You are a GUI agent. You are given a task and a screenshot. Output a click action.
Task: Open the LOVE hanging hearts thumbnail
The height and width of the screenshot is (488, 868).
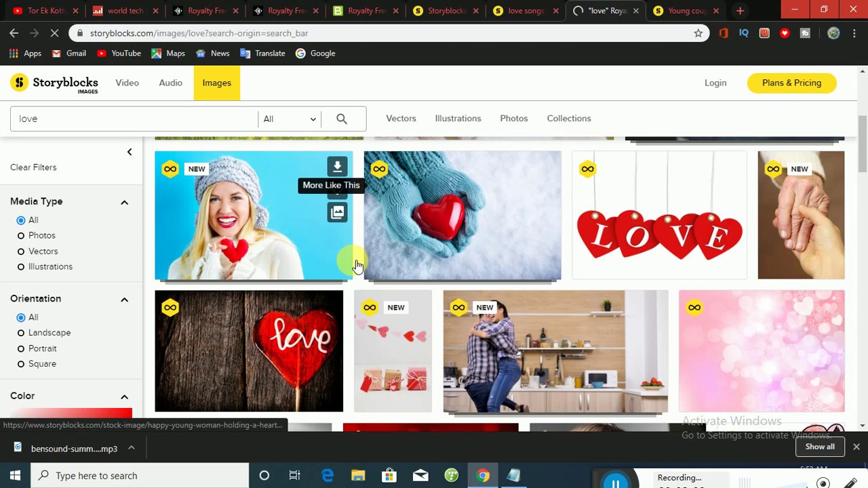tap(659, 215)
